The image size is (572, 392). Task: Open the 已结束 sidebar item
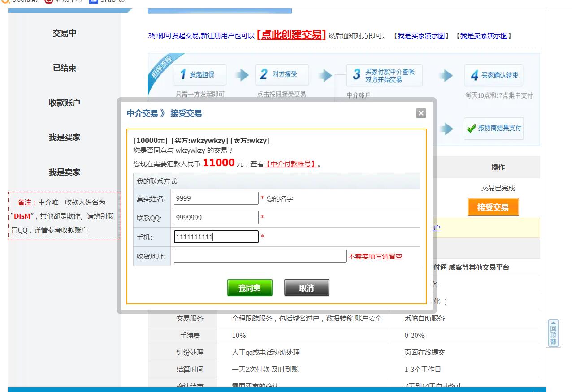[65, 68]
